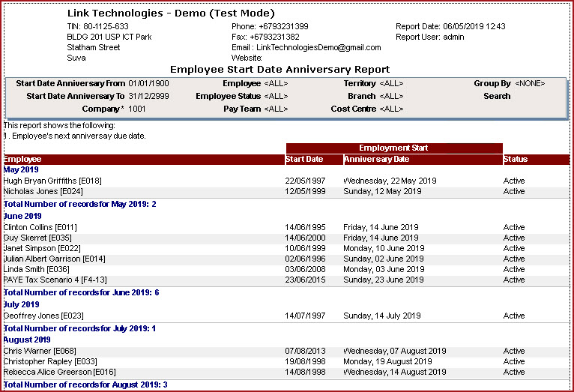Click the June 2019 group heading
Screen dimensions: 574x392
pyautogui.click(x=22, y=216)
